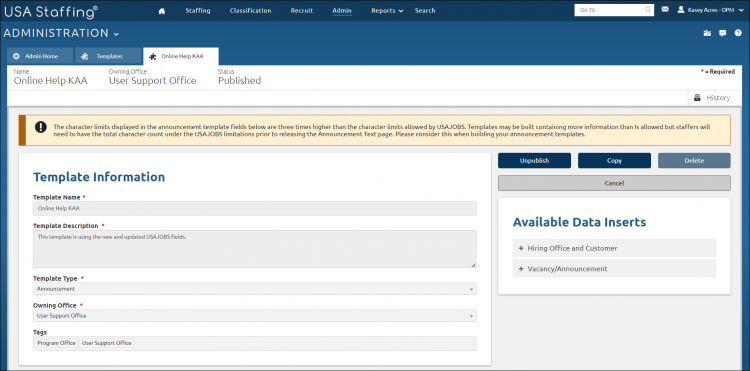Click the Cancel button
The width and height of the screenshot is (750, 371).
(614, 183)
